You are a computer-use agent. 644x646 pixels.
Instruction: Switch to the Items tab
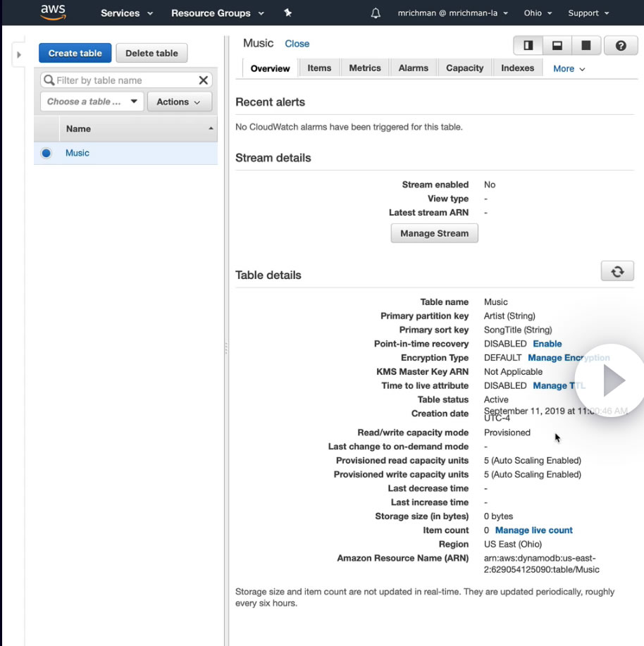click(319, 68)
